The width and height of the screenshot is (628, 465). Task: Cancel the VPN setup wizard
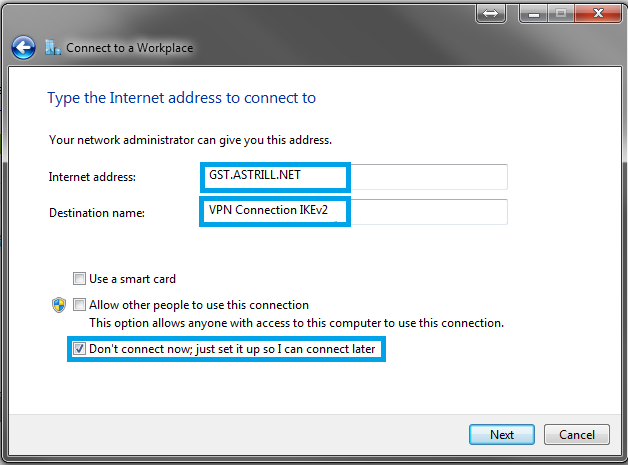click(x=577, y=435)
